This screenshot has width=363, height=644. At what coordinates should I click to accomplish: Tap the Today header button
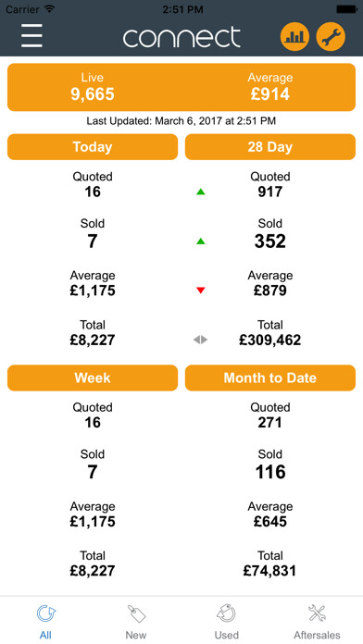coord(93,146)
